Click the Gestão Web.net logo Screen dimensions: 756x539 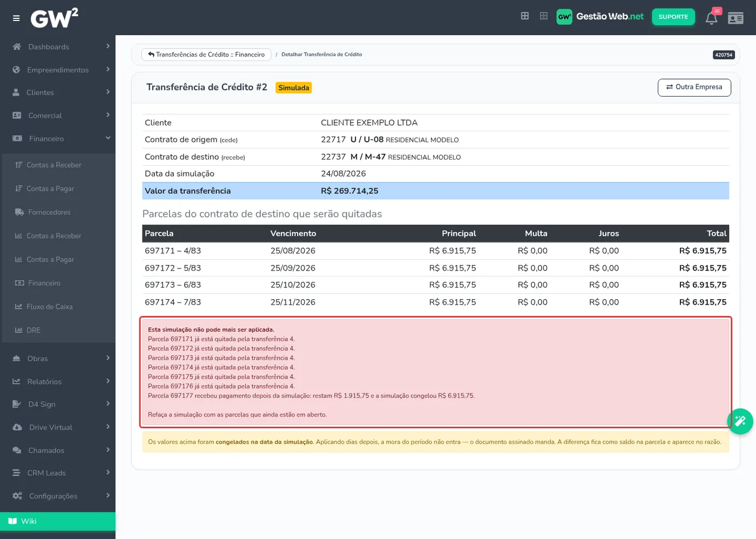[x=600, y=17]
